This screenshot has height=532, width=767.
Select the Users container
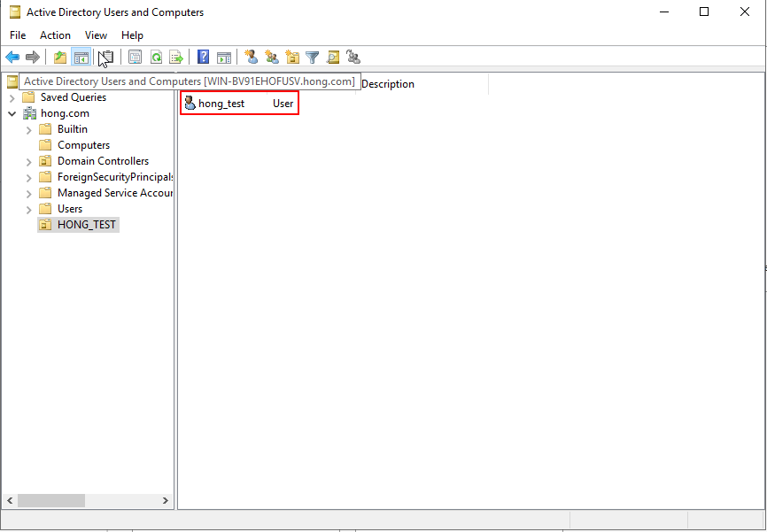coord(70,209)
